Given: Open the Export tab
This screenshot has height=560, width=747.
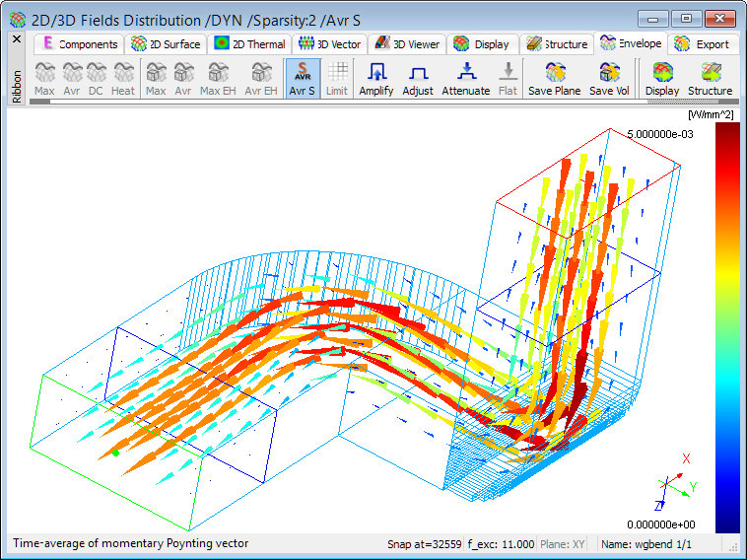Looking at the screenshot, I should pyautogui.click(x=703, y=44).
